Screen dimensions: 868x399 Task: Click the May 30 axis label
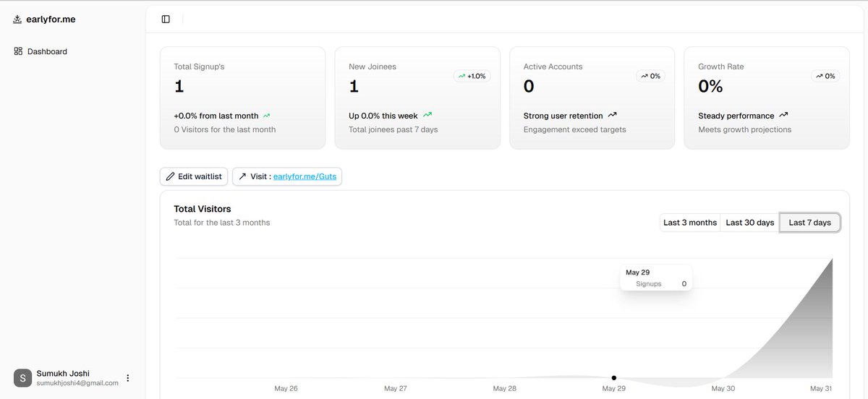(x=723, y=389)
